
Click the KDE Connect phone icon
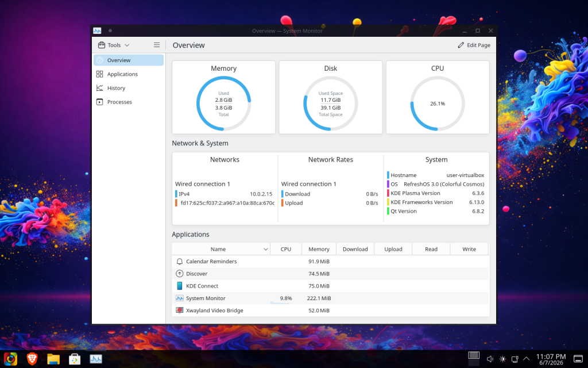(180, 286)
